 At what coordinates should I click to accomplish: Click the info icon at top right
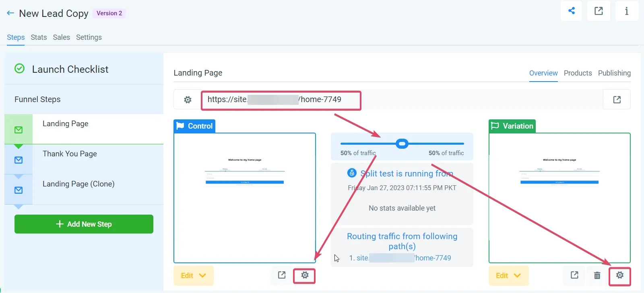626,11
